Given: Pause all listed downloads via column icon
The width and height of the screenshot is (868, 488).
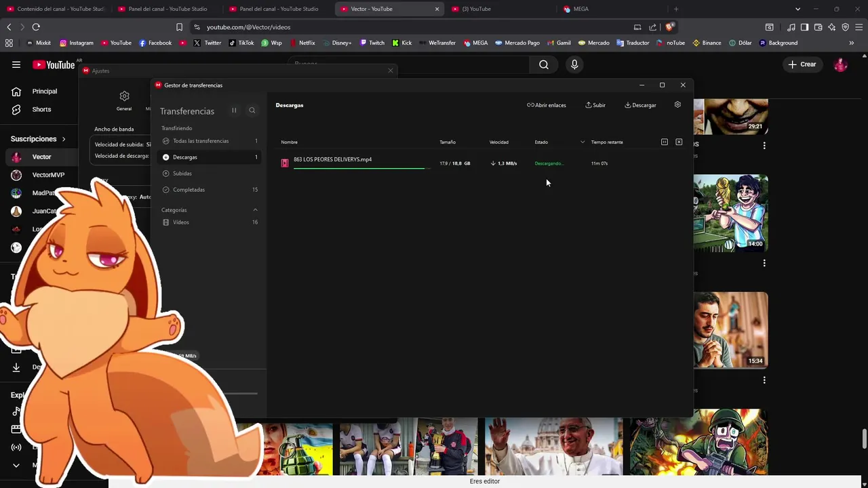Looking at the screenshot, I should coord(665,142).
